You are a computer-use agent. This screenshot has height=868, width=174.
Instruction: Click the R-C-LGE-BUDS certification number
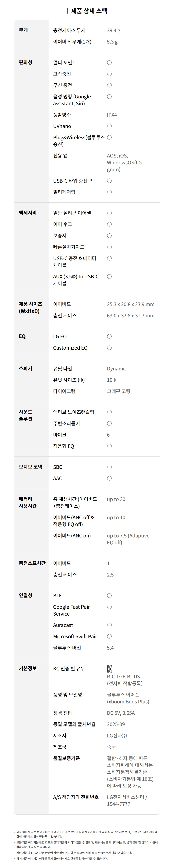point(123,676)
